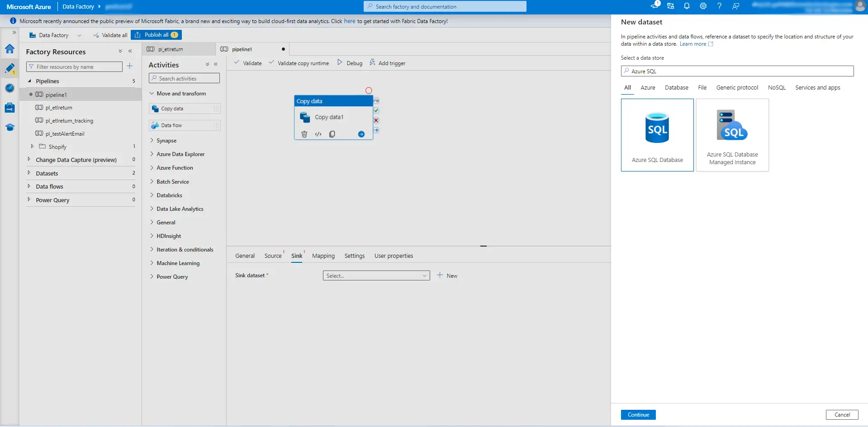Open the Monitor gauge hub
The width and height of the screenshot is (868, 427).
[x=9, y=88]
